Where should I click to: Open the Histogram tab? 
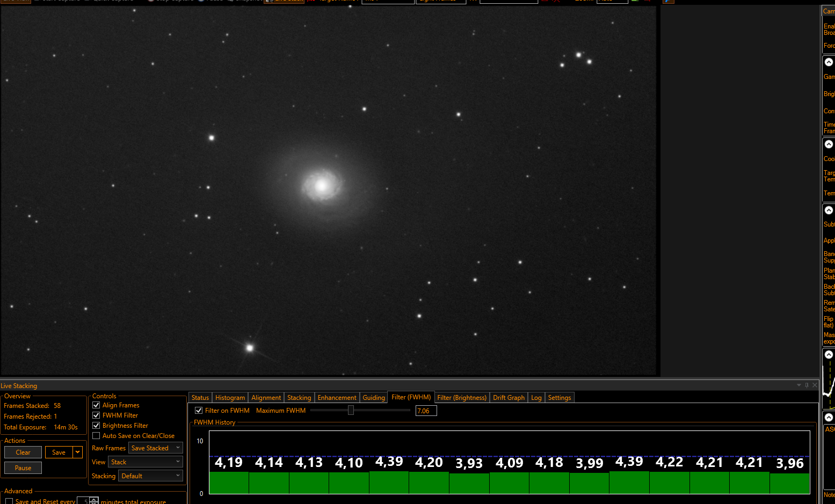pos(230,398)
